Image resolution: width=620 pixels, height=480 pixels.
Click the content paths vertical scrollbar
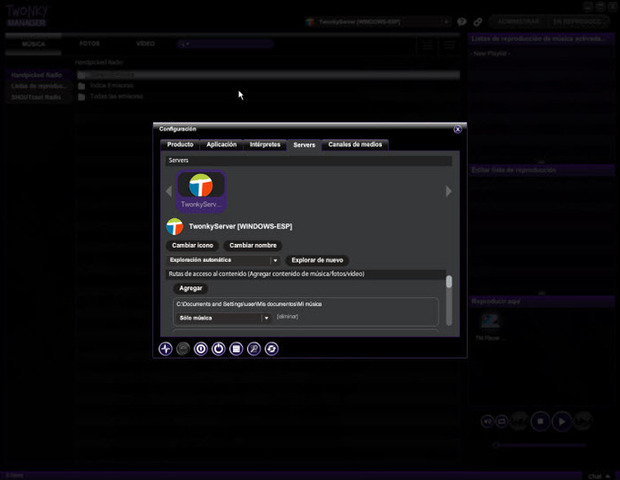click(x=449, y=300)
